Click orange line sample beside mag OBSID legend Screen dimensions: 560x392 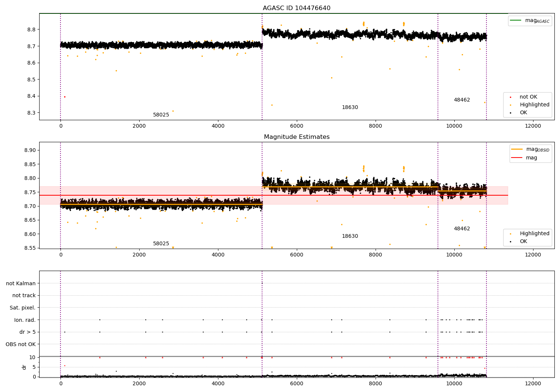517,149
